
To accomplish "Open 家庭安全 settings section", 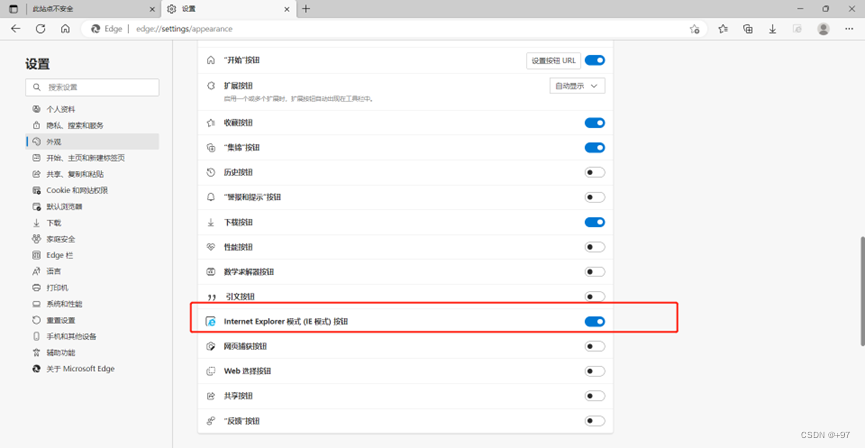I will (92, 239).
